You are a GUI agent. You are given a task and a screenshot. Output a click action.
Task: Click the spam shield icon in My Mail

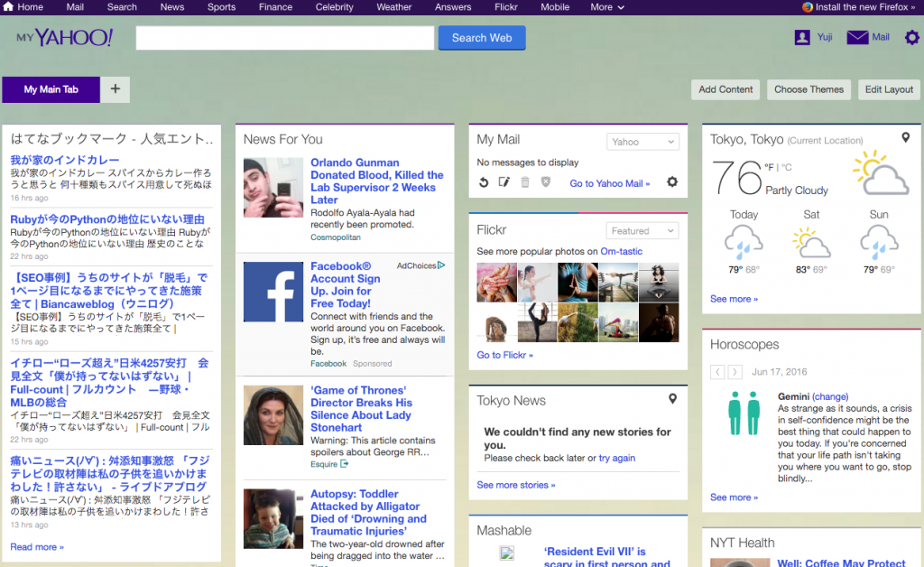(x=547, y=182)
